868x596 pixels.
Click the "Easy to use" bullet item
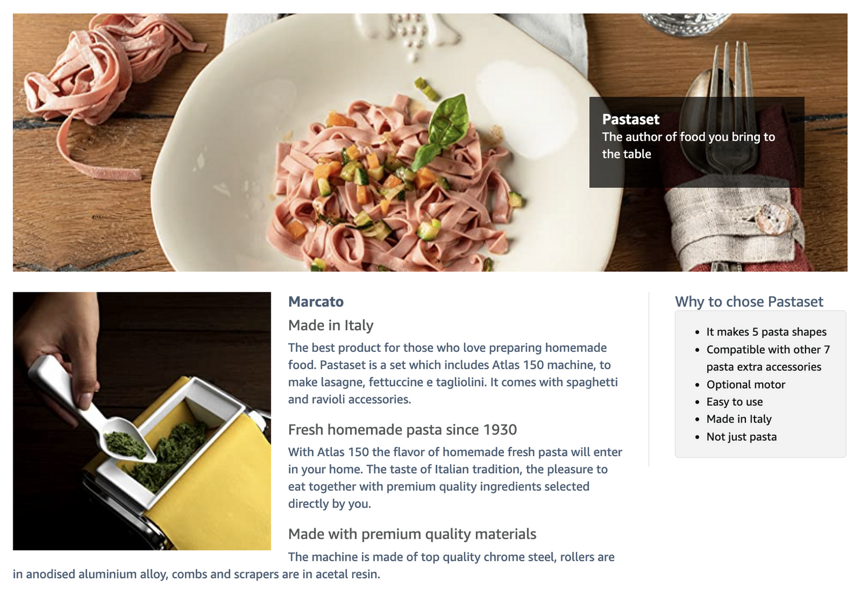point(734,402)
